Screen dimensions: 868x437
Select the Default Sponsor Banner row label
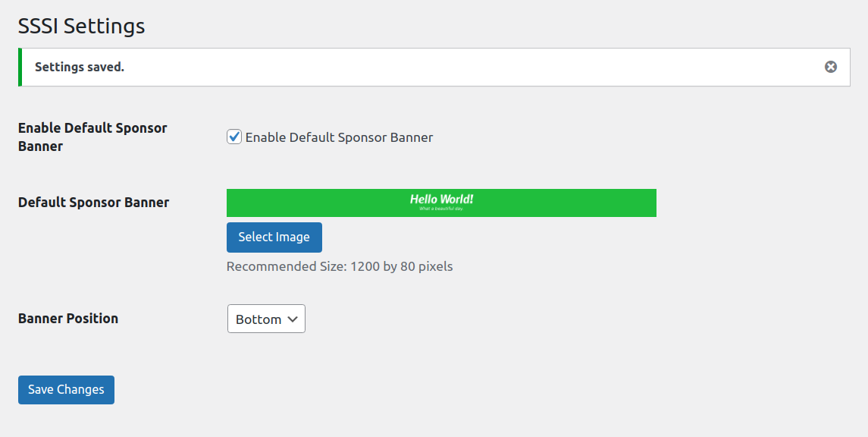click(x=93, y=203)
